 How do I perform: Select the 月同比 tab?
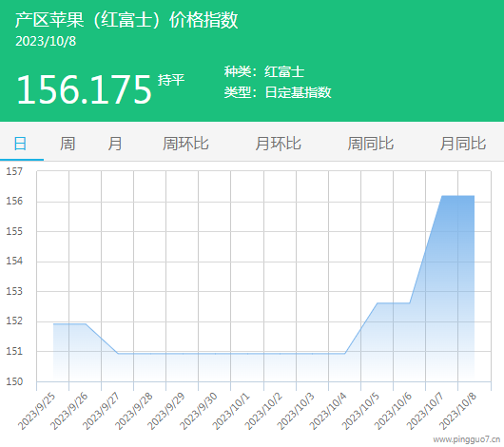pyautogui.click(x=463, y=144)
